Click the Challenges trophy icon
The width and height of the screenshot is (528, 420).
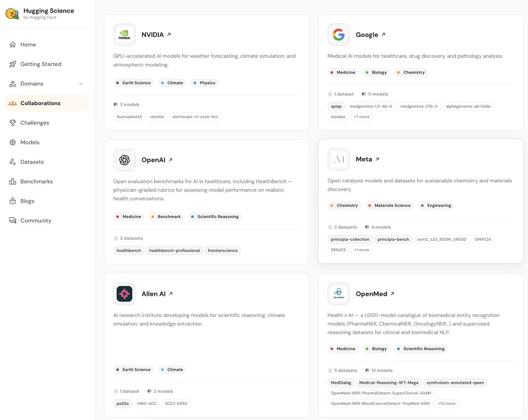tap(12, 123)
